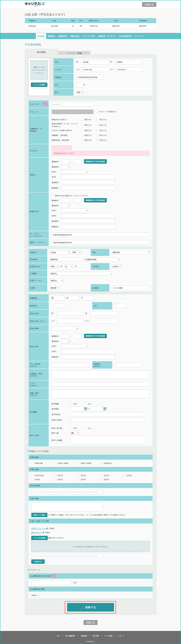Open the 学校区分 dropdown showing 大学院
Screen dimensions: 181x644
pyautogui.click(x=60, y=252)
